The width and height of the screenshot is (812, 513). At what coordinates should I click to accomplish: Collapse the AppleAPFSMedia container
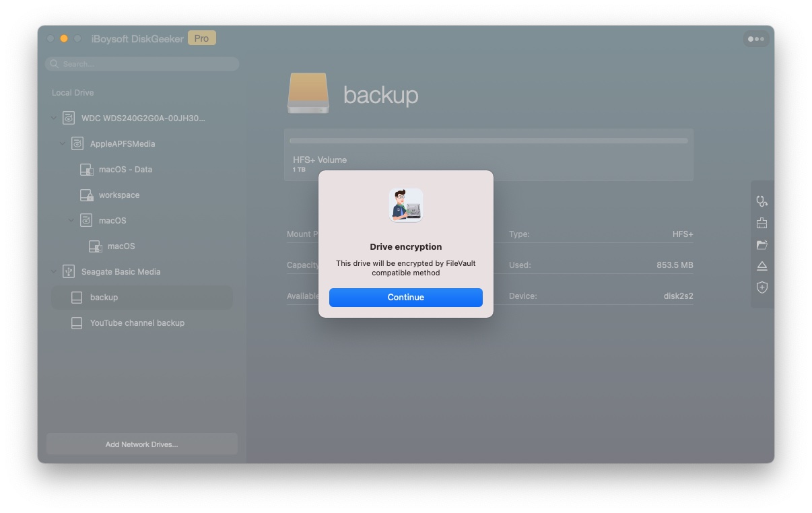[64, 143]
